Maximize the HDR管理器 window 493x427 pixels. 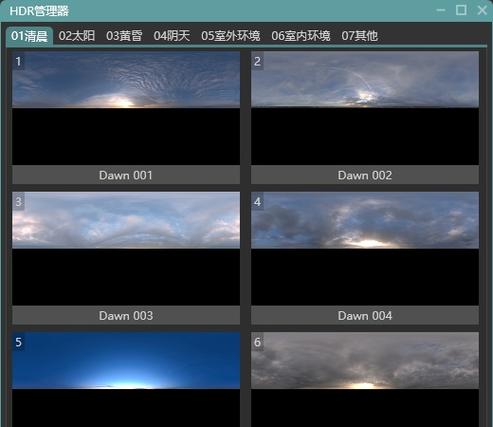[x=461, y=10]
